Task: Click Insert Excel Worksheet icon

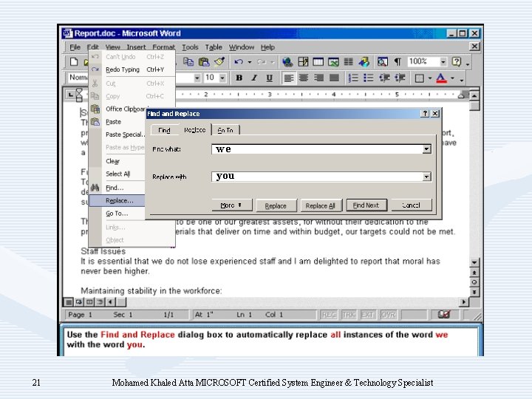Action: coord(333,62)
